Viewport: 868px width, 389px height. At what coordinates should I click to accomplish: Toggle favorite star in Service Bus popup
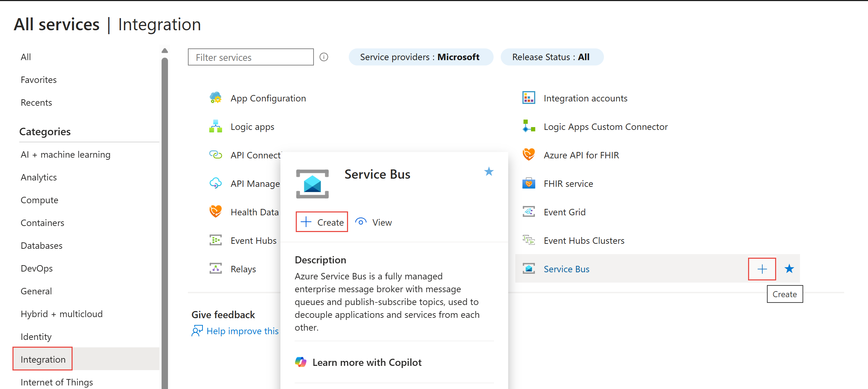click(x=489, y=172)
